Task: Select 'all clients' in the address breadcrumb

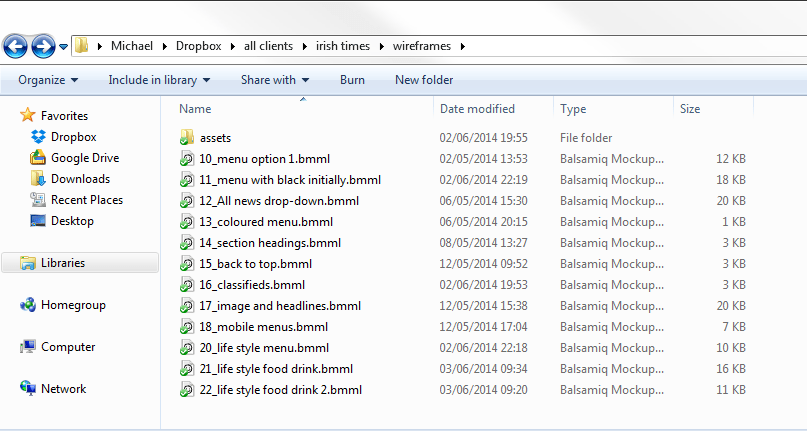Action: [268, 46]
